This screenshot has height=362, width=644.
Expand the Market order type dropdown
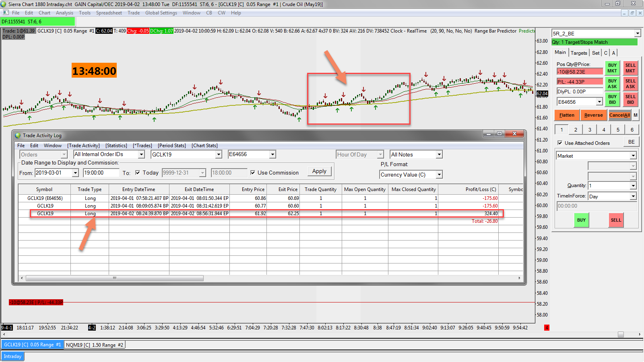pyautogui.click(x=633, y=156)
